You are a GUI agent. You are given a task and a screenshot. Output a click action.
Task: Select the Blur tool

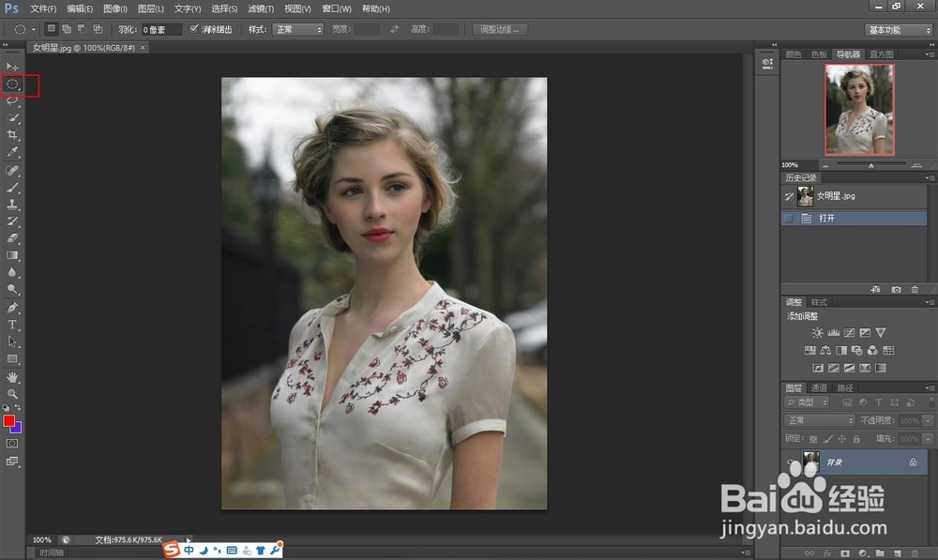[x=12, y=272]
